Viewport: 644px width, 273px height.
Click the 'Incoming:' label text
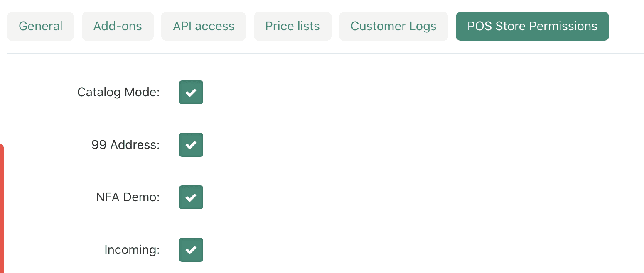[132, 250]
